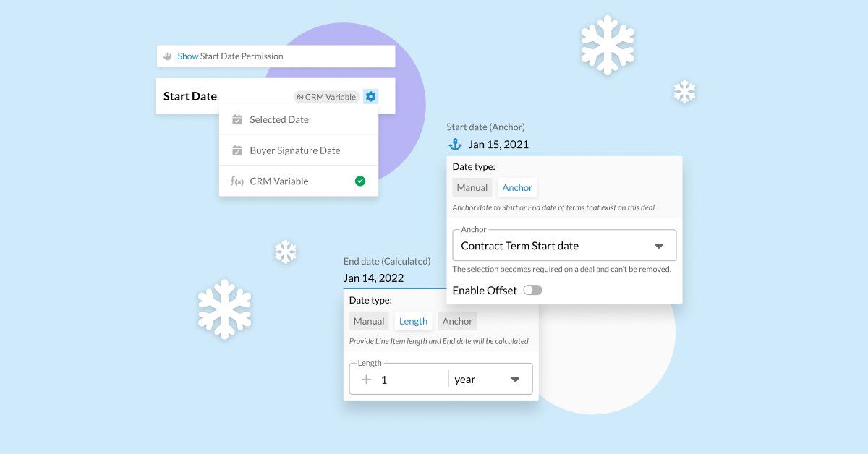Choose Buyer Signature Date from the menu
868x454 pixels.
point(299,150)
